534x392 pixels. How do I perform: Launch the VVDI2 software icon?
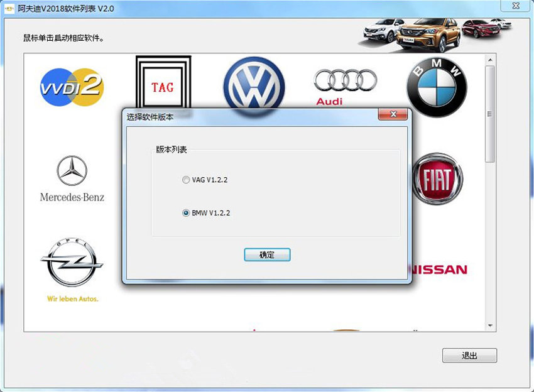pos(72,87)
